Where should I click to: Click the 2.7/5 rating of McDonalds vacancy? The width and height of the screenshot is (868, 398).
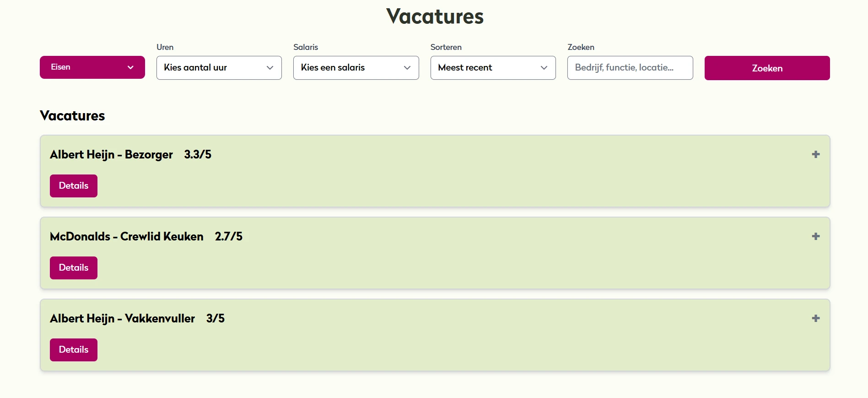tap(229, 236)
